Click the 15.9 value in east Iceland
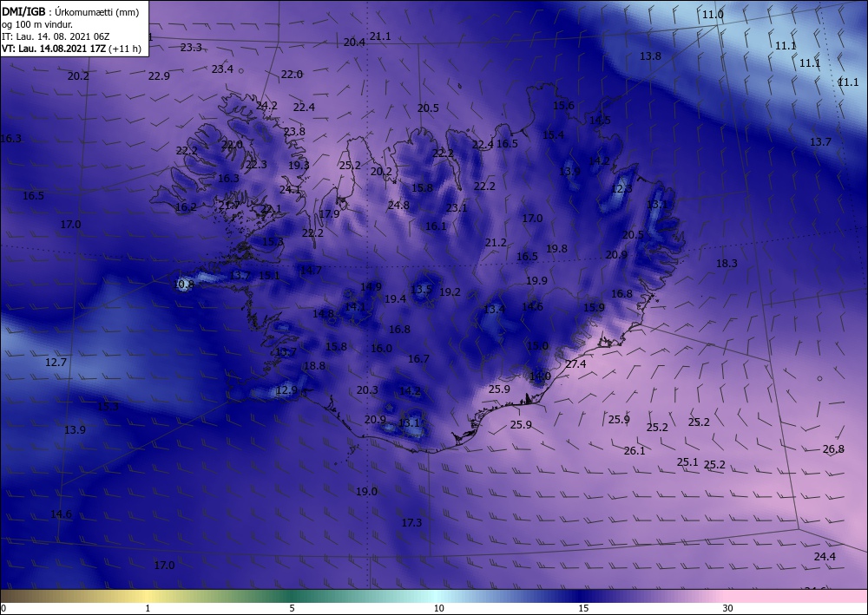 [594, 307]
